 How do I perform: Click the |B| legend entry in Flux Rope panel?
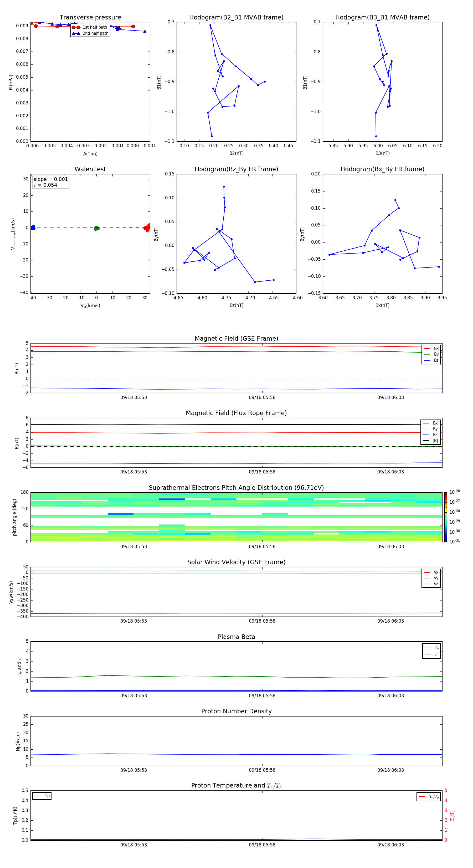[431, 441]
